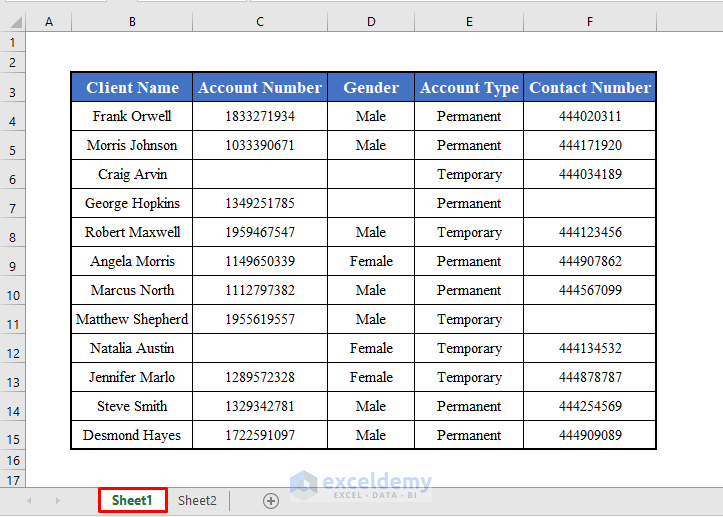Screen dimensions: 723x517
Task: Select the Female cell for Angela Morris
Action: pyautogui.click(x=371, y=261)
